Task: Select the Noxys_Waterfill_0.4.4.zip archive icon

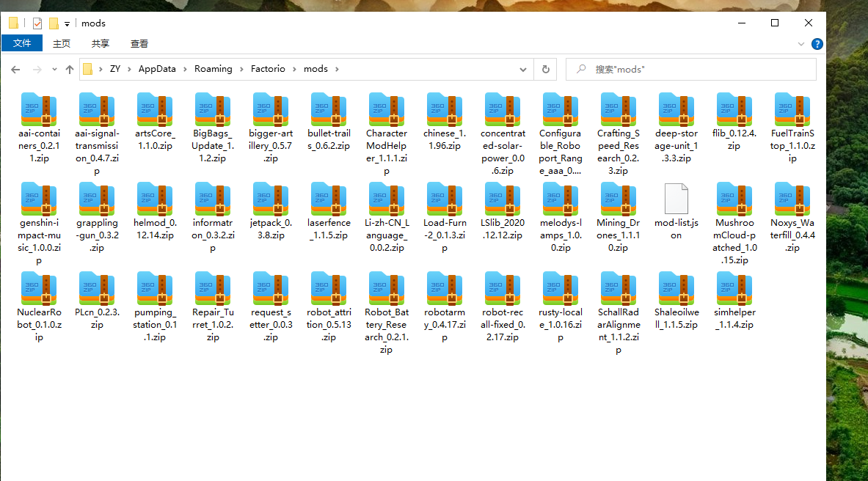Action: [x=792, y=199]
